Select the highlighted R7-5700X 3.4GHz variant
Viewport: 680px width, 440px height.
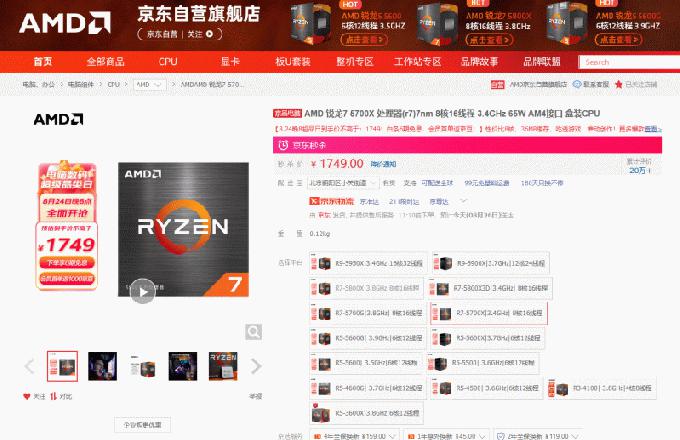(489, 313)
